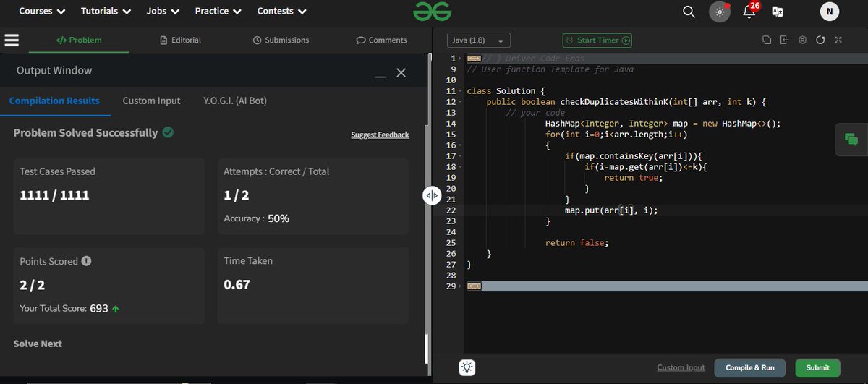This screenshot has width=868, height=384.
Task: Click the Custom Input link below editor
Action: (681, 367)
